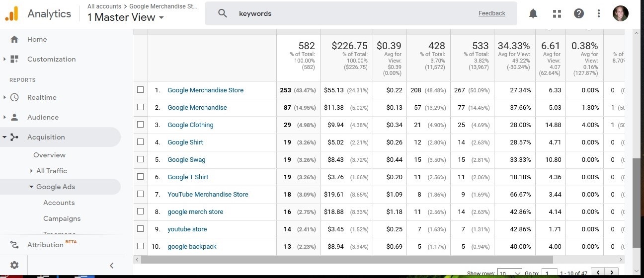Click the Realtime clock icon

click(14, 97)
